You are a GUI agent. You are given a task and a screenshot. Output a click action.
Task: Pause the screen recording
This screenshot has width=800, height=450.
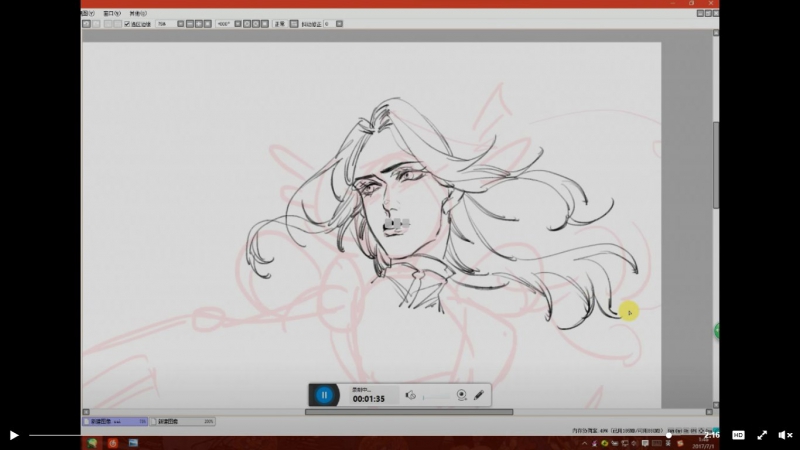coord(324,395)
